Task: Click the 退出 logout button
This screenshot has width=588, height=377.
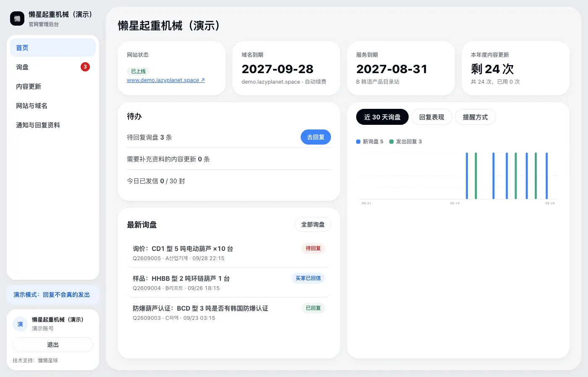Action: 53,345
